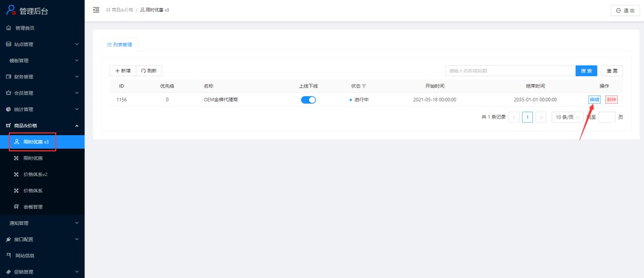Screen dimensions: 644x278
Task: Toggle the 上线下线 switch for OEM金牌代理商
Action: 308,100
